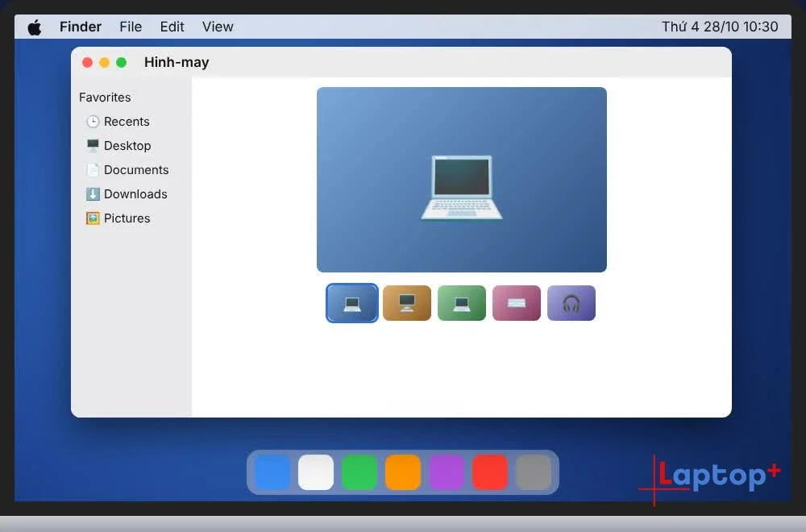Open the View menu
This screenshot has height=532, width=806.
coord(218,27)
